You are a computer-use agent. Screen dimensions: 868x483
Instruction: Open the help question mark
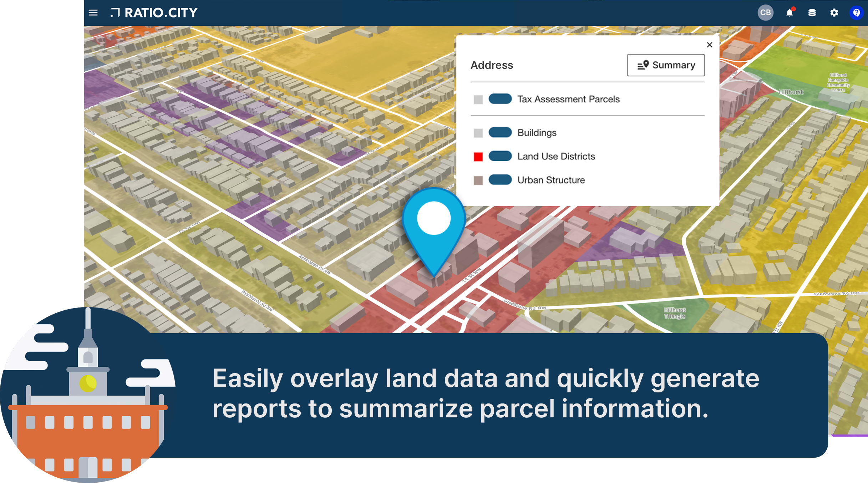857,13
